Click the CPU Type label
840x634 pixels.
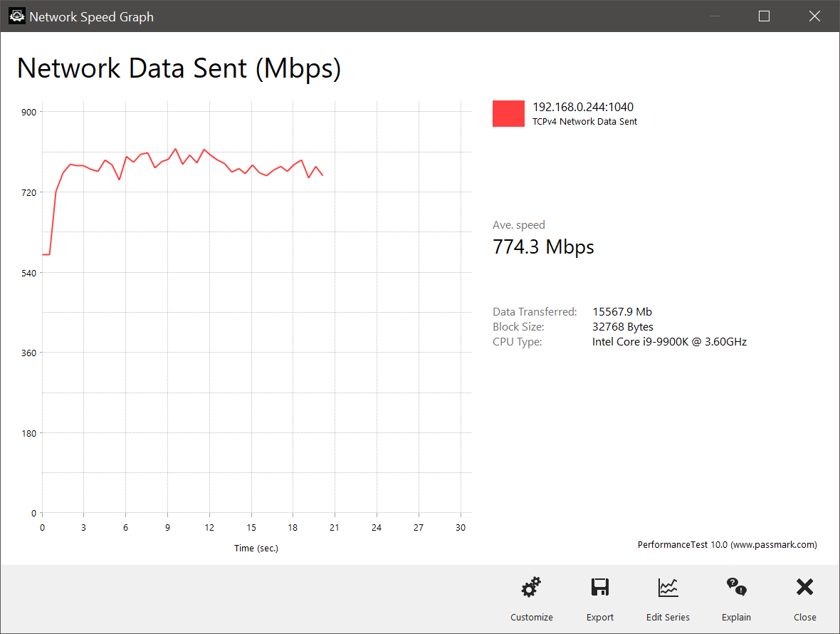click(x=517, y=342)
